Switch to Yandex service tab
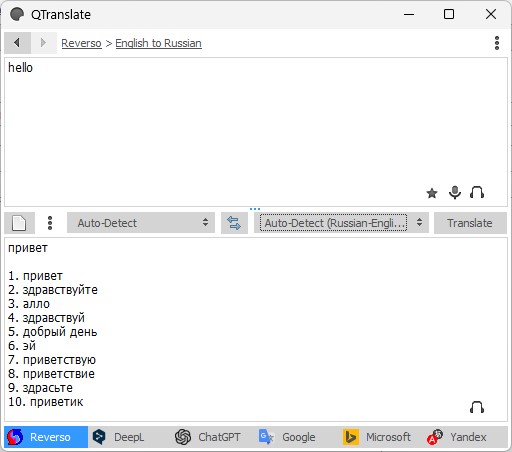The height and width of the screenshot is (452, 512). pyautogui.click(x=466, y=437)
